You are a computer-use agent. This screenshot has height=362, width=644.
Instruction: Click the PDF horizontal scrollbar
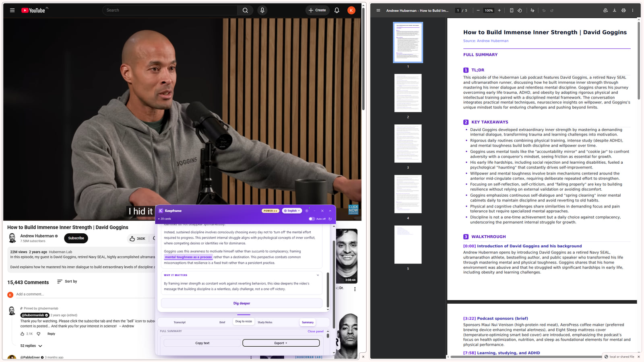pyautogui.click(x=526, y=357)
